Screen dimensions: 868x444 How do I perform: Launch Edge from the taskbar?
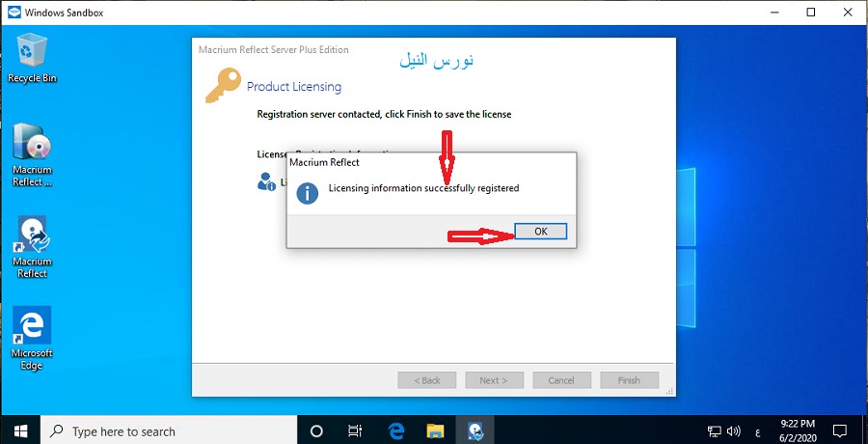tap(395, 430)
